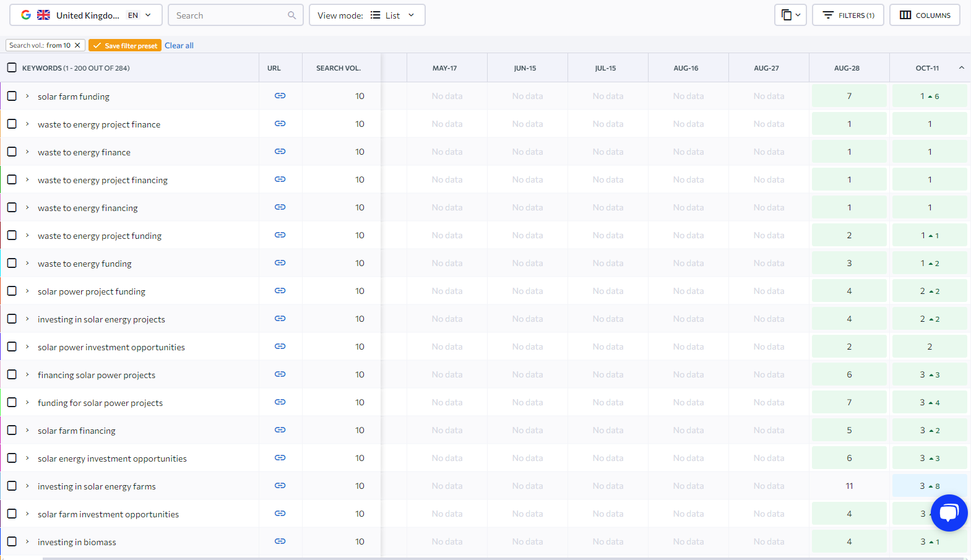Viewport: 971px width, 560px height.
Task: Click the OCT-11 date column header
Action: tap(926, 68)
